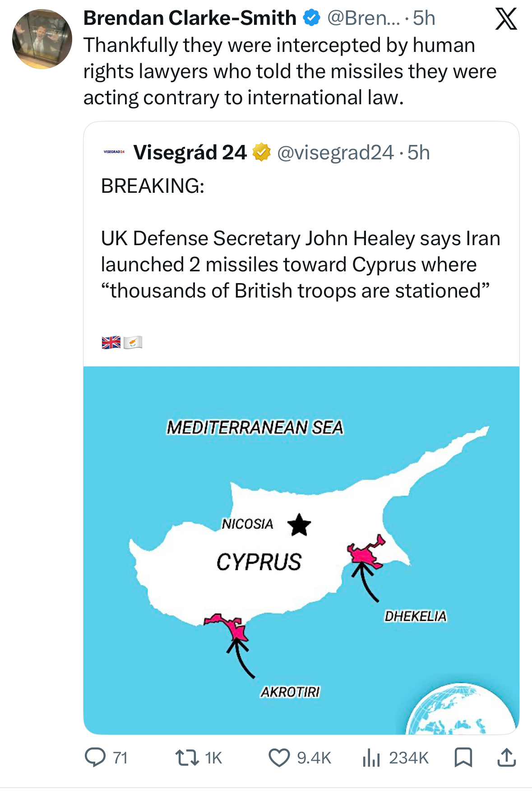Open Brendan Clarke-Smith's profile picture
Viewport: 532px width, 791px height.
coord(42,39)
